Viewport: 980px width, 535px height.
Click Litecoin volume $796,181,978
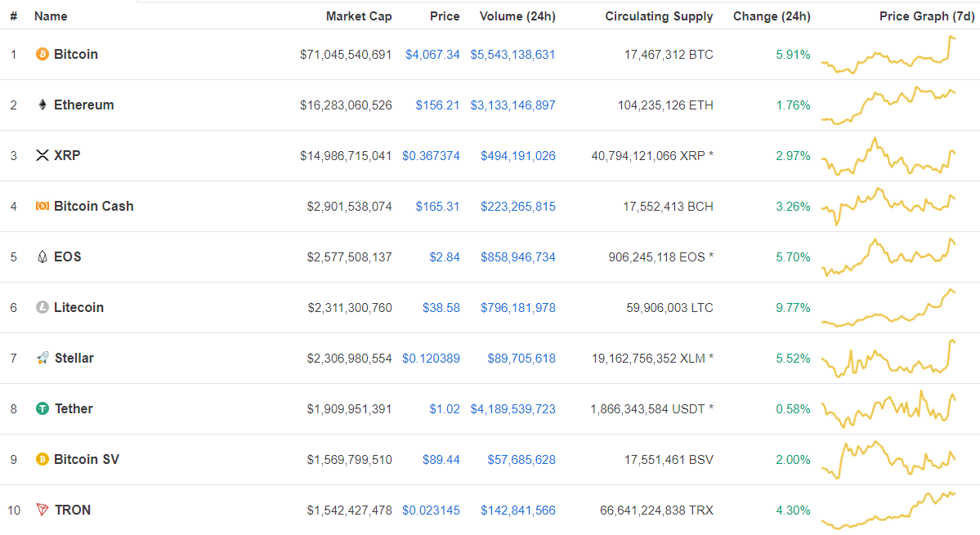click(x=517, y=308)
